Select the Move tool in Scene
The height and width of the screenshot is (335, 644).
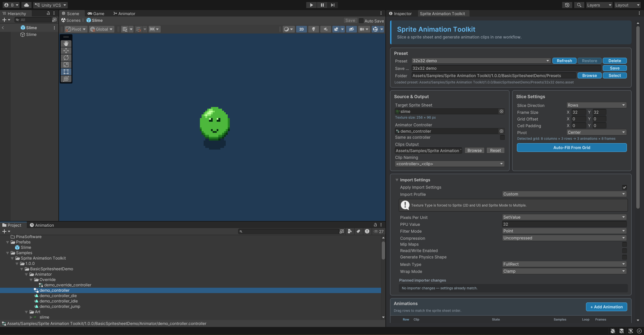66,51
